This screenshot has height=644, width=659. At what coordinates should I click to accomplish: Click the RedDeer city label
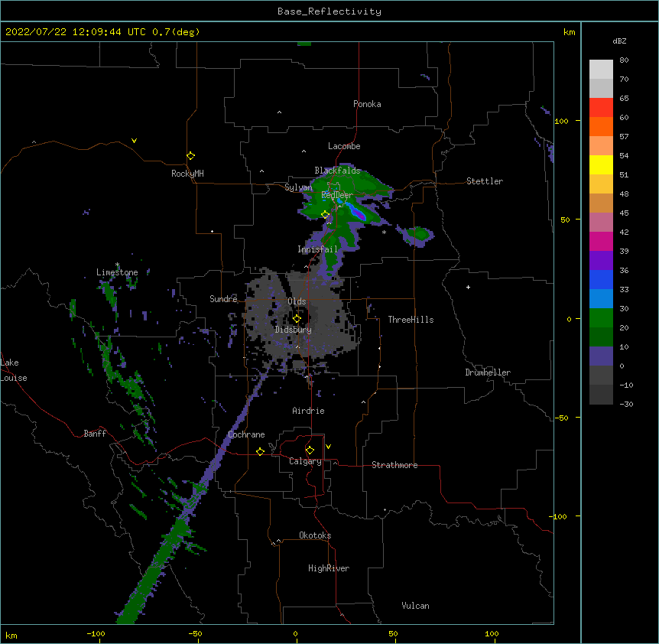(x=337, y=195)
